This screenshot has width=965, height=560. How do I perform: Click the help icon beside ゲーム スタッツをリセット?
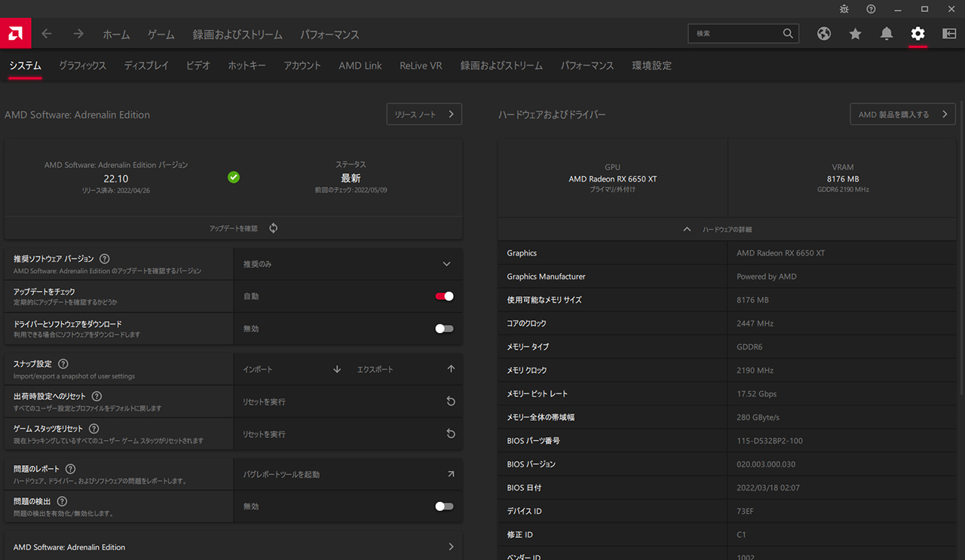pyautogui.click(x=94, y=429)
